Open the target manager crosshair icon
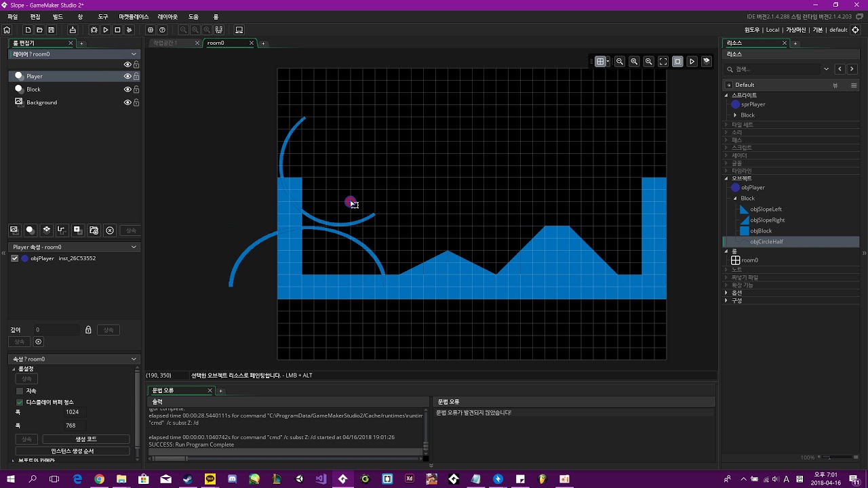Image resolution: width=868 pixels, height=488 pixels. tap(855, 30)
